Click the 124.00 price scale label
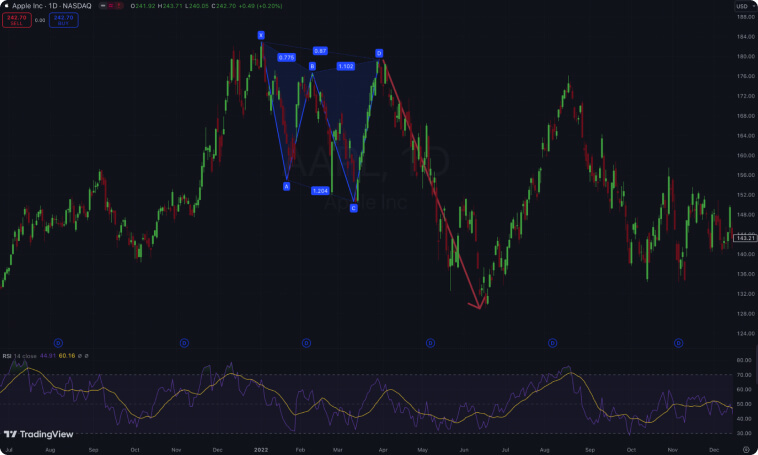 (x=746, y=333)
